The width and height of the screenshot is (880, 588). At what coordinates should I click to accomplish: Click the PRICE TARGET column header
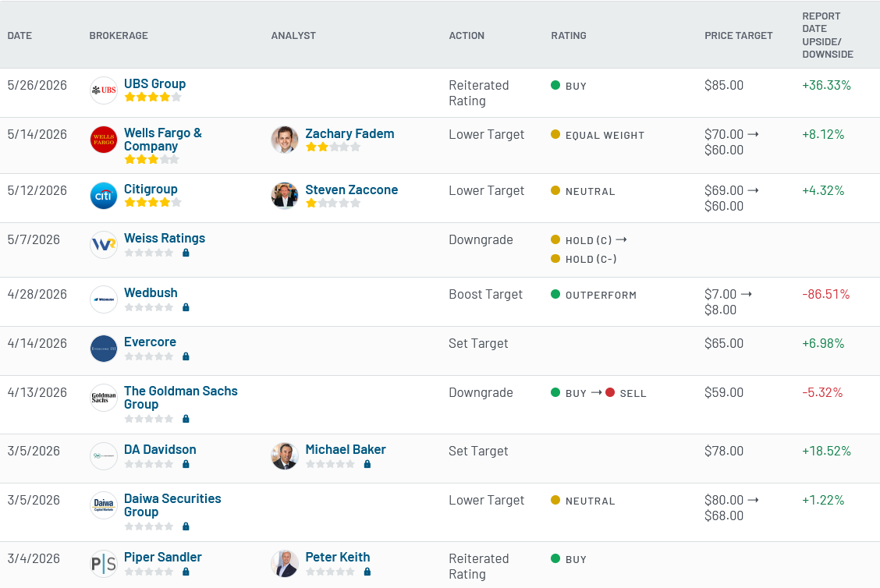tap(739, 35)
